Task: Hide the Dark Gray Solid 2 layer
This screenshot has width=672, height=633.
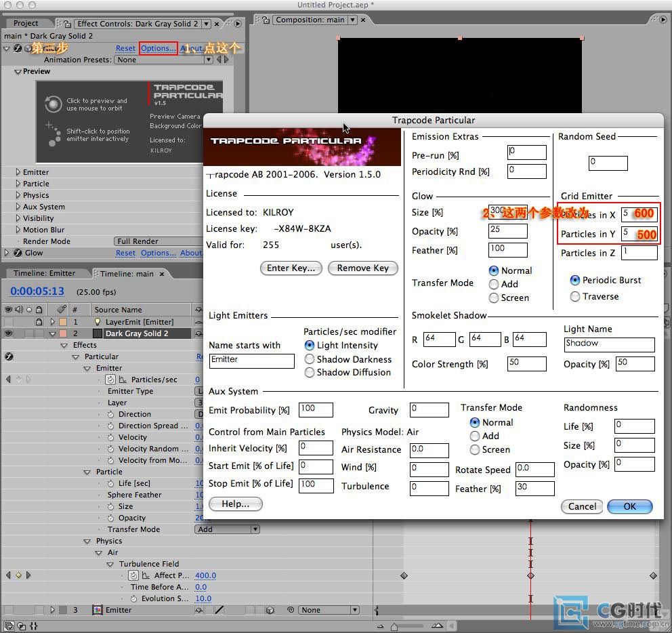Action: coord(8,333)
